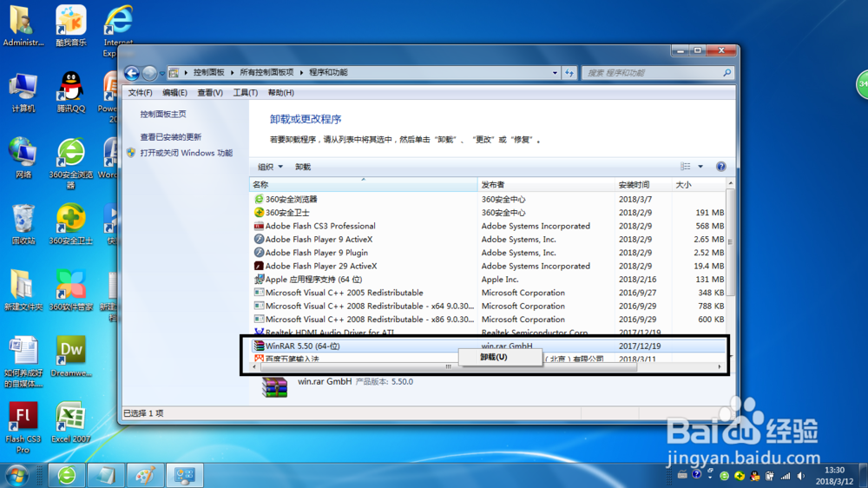Open the Paint taskbar button
The image size is (868, 488).
[145, 475]
